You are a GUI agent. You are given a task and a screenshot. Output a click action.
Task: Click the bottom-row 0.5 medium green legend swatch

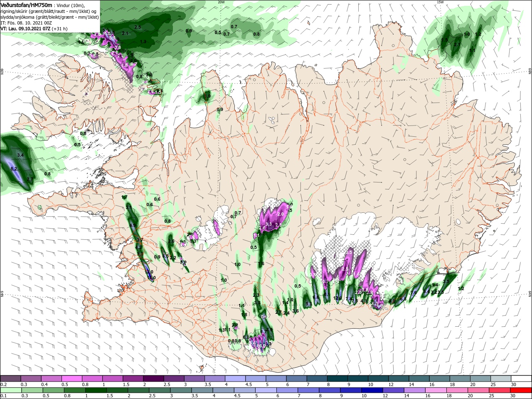click(x=53, y=390)
